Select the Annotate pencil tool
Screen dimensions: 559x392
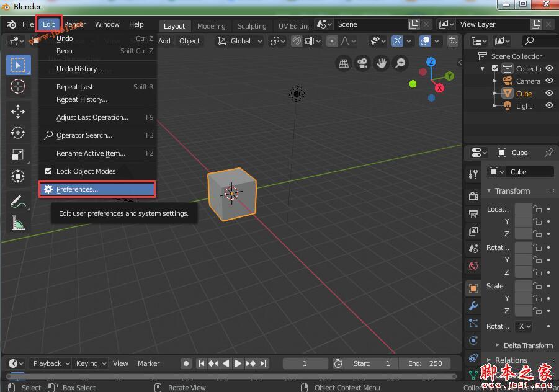(x=18, y=202)
